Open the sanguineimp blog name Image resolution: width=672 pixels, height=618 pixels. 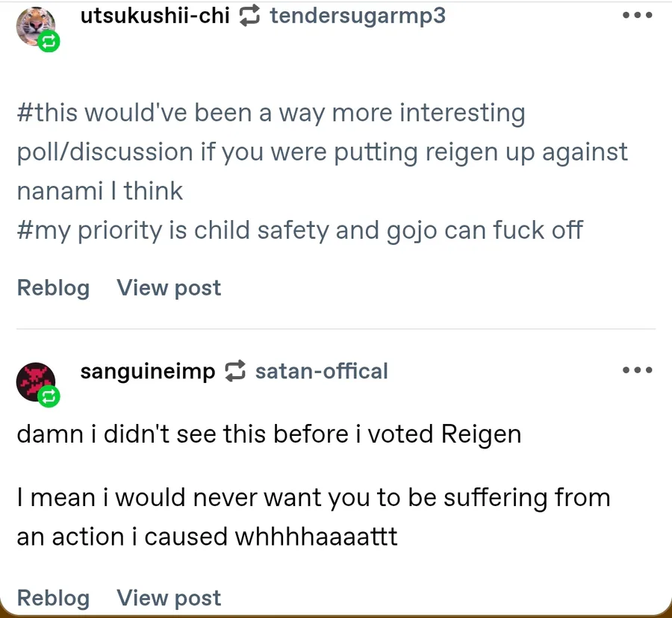(x=148, y=371)
